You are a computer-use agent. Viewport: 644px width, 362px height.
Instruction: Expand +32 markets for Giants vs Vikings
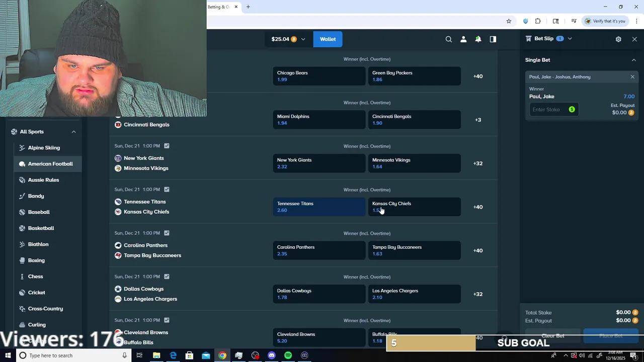(x=478, y=163)
